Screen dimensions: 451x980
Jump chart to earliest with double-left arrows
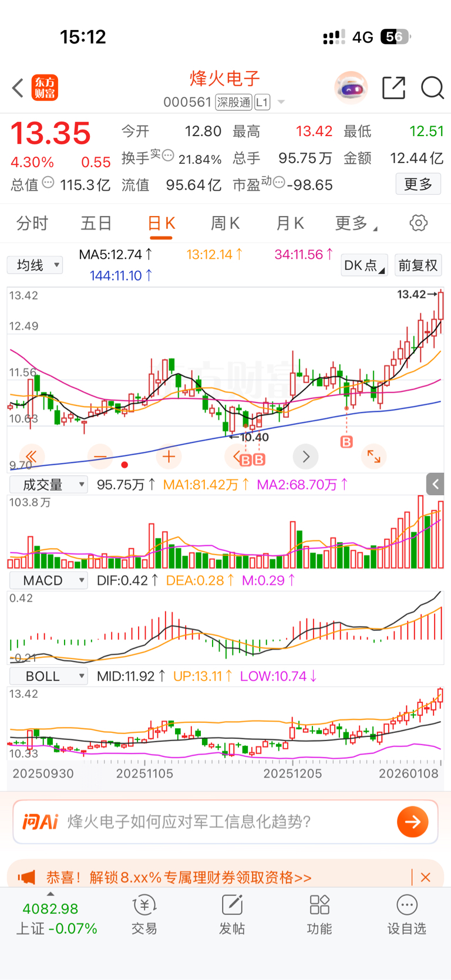(32, 457)
